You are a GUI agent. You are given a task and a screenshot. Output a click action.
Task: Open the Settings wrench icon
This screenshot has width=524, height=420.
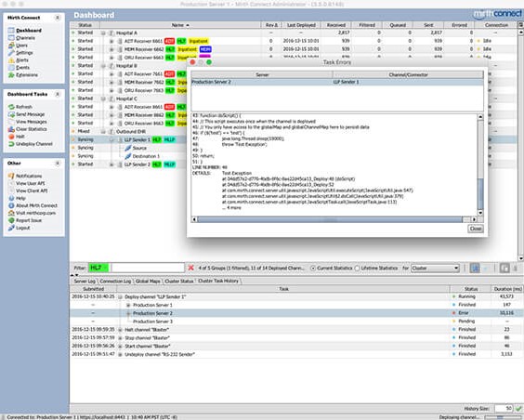pos(11,52)
